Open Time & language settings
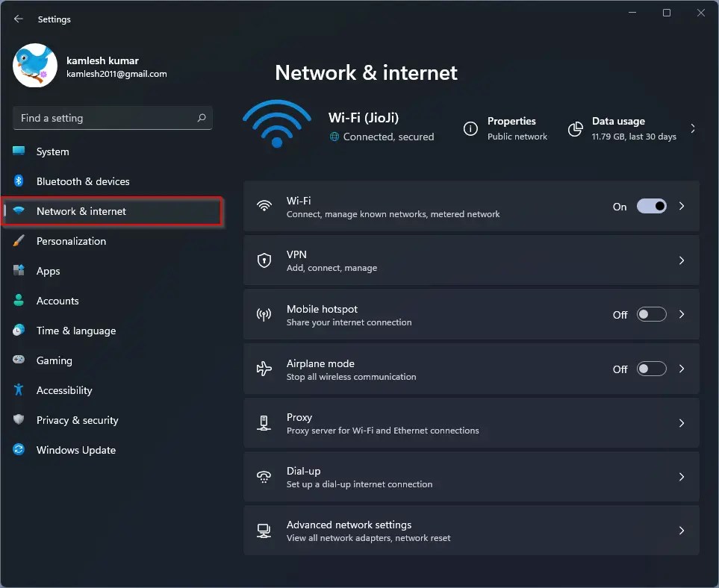This screenshot has height=588, width=719. coord(112,331)
